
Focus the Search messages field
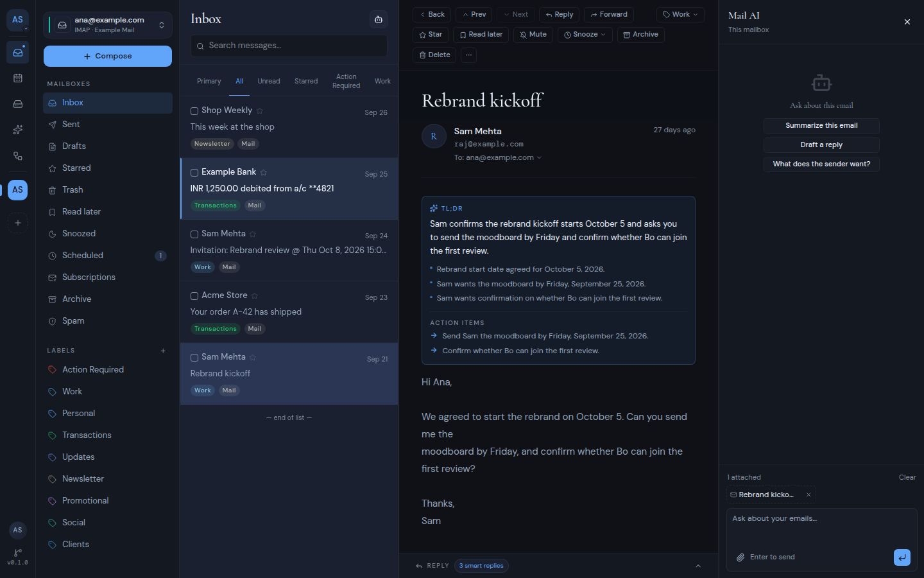[289, 46]
